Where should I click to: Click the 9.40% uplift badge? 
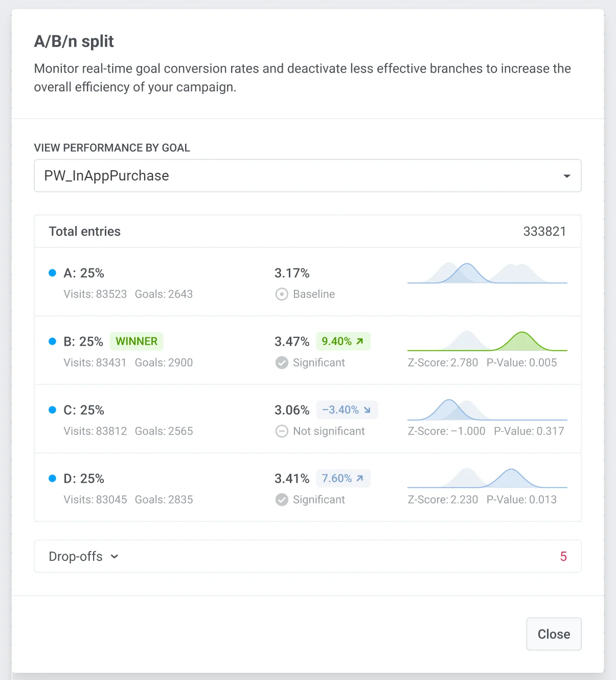343,342
